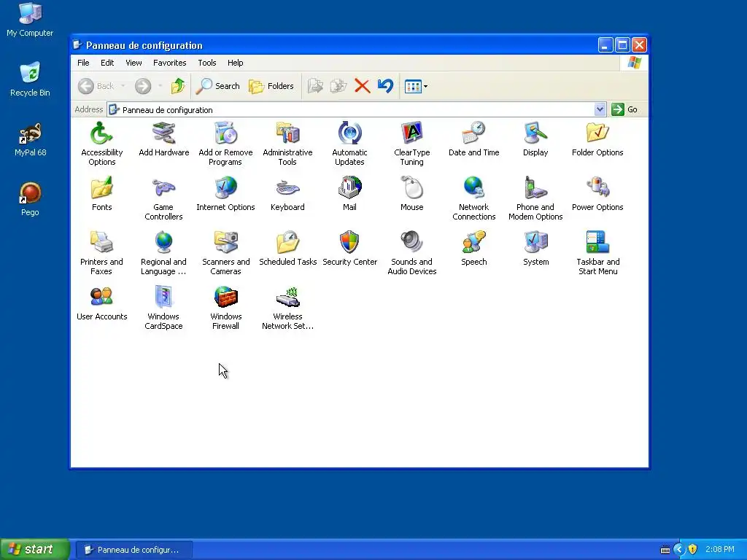The width and height of the screenshot is (747, 560).
Task: Click the red Delete toolbar icon
Action: pyautogui.click(x=362, y=86)
